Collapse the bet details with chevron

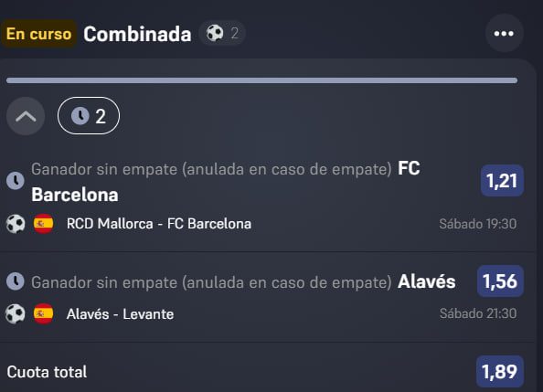[26, 116]
